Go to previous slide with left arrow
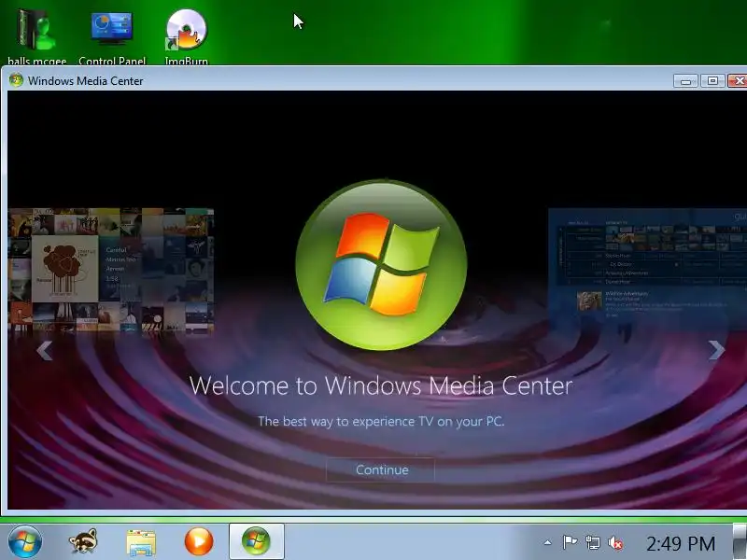The image size is (747, 560). [x=44, y=351]
